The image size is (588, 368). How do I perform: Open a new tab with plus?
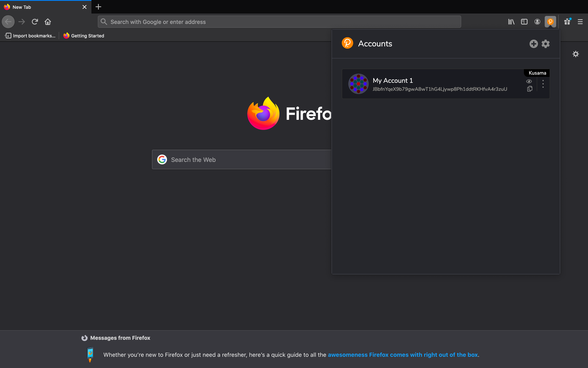pyautogui.click(x=99, y=7)
